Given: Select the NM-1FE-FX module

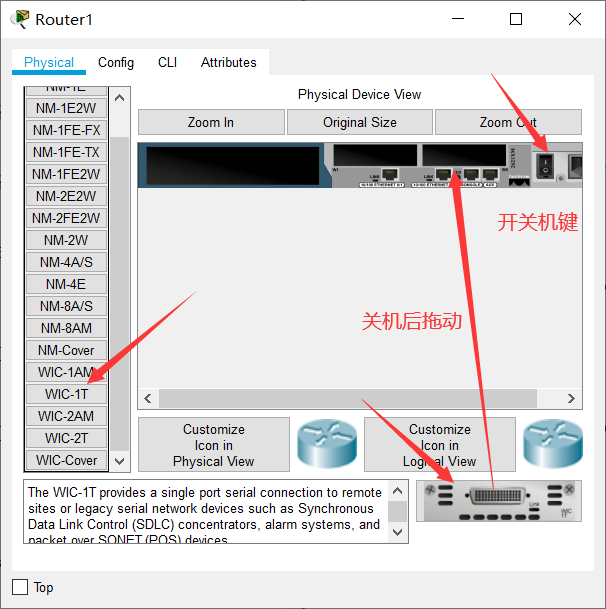Looking at the screenshot, I should click(x=66, y=130).
